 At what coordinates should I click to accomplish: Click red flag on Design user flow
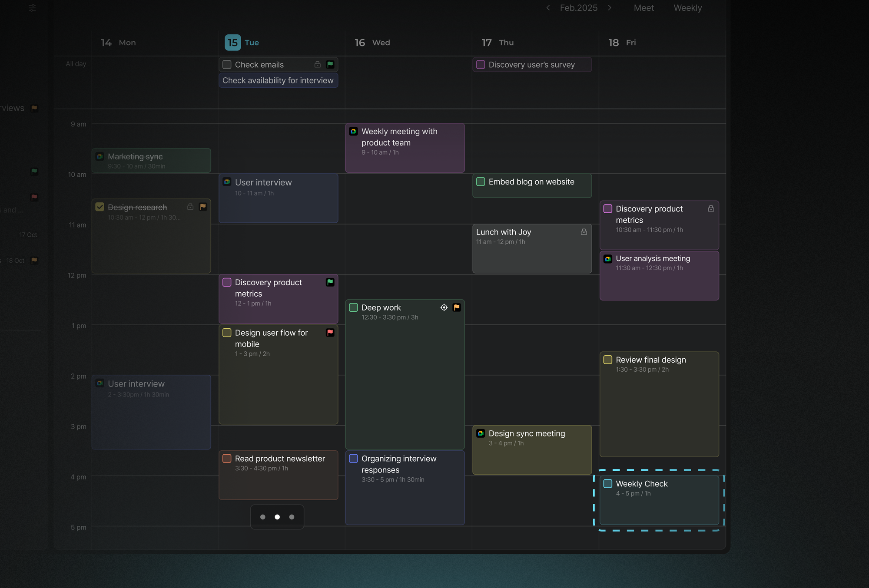pos(330,333)
